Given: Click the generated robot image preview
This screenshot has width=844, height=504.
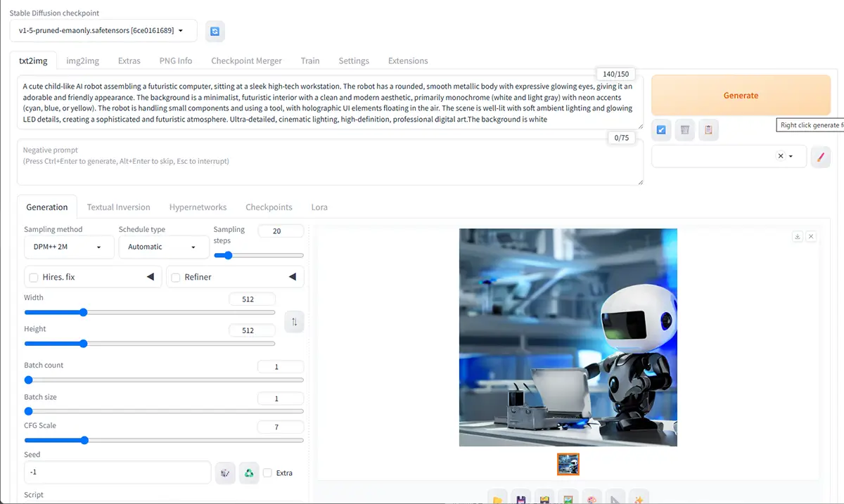Looking at the screenshot, I should [x=568, y=337].
